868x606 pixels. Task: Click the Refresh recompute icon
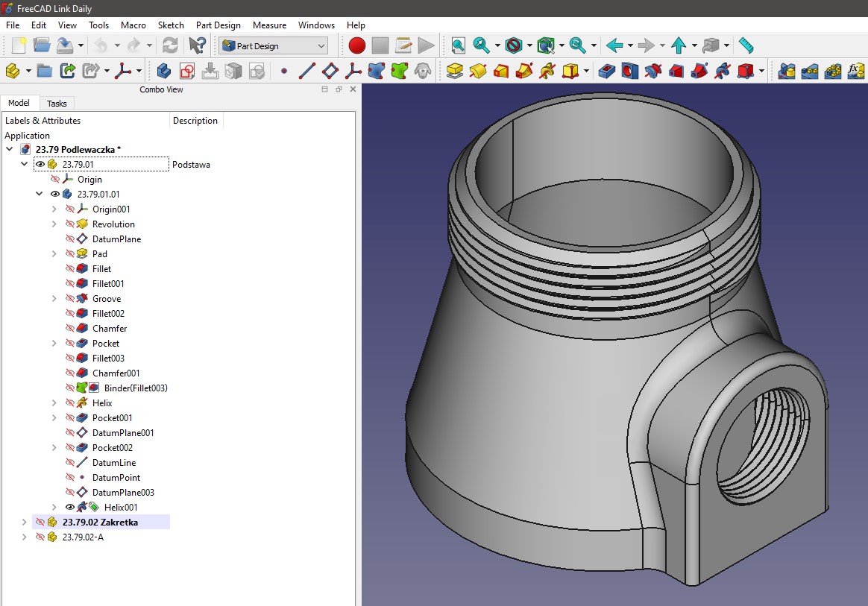pos(170,45)
